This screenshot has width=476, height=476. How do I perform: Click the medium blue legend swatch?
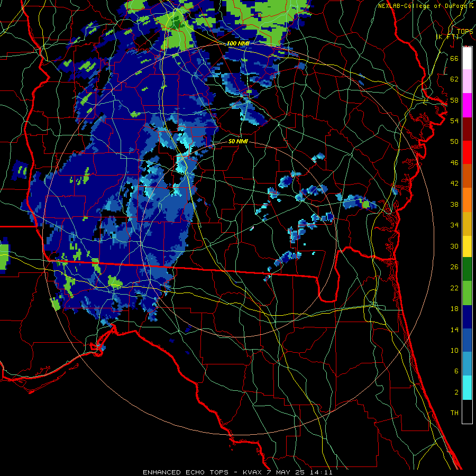coord(467,340)
